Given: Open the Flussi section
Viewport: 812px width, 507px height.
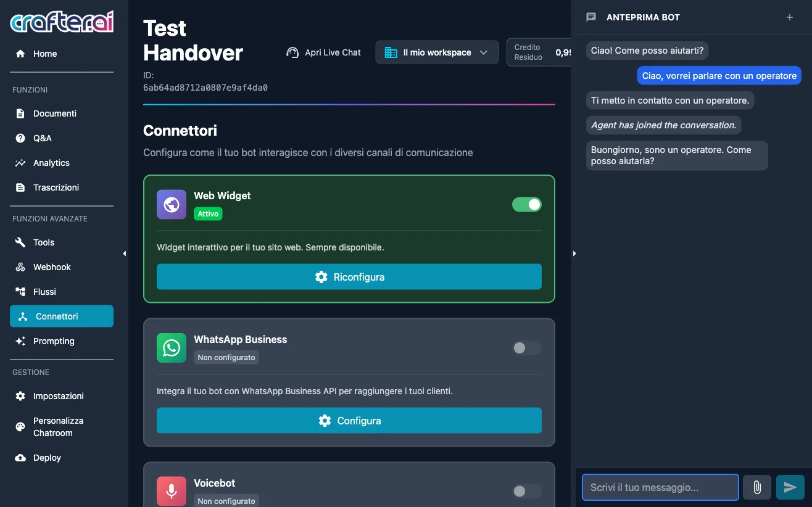Looking at the screenshot, I should [x=62, y=292].
